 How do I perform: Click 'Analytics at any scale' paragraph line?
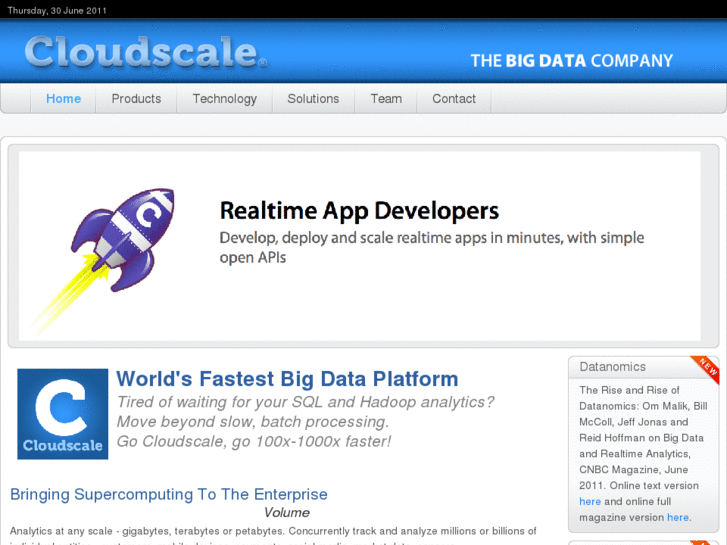[273, 531]
